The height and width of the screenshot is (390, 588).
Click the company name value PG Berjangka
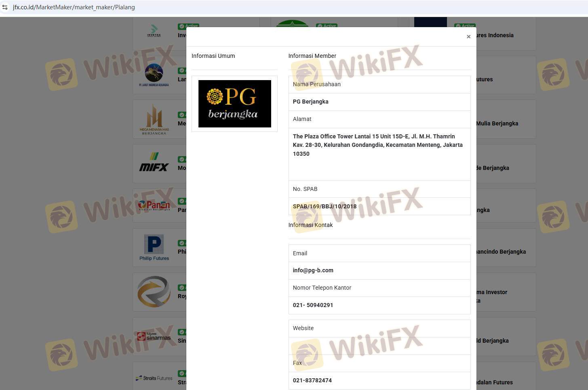click(310, 102)
